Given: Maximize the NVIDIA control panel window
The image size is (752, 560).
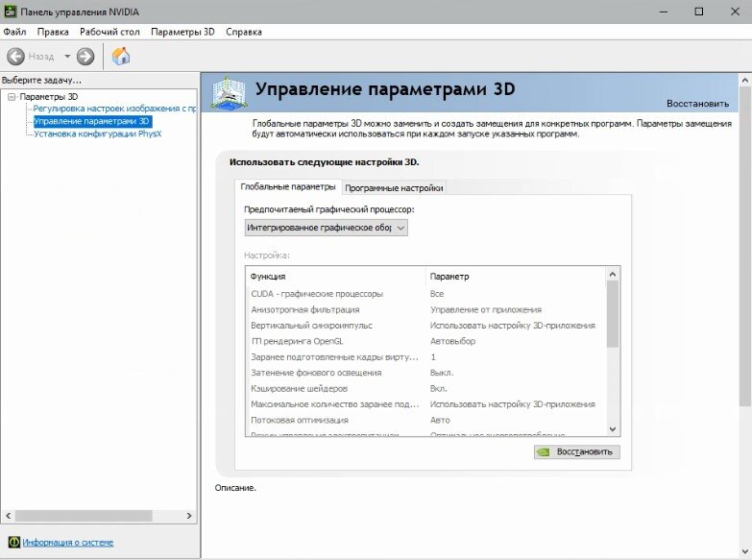Looking at the screenshot, I should (699, 12).
